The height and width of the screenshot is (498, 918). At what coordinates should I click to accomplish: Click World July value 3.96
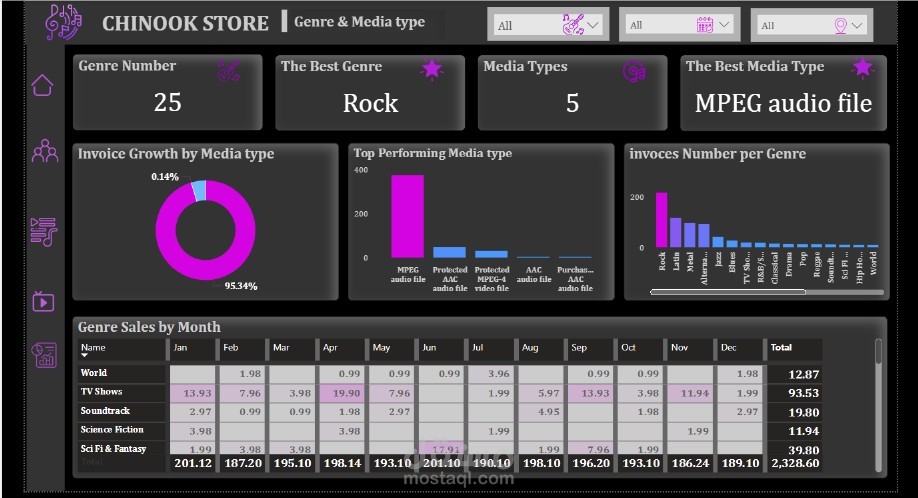click(490, 373)
